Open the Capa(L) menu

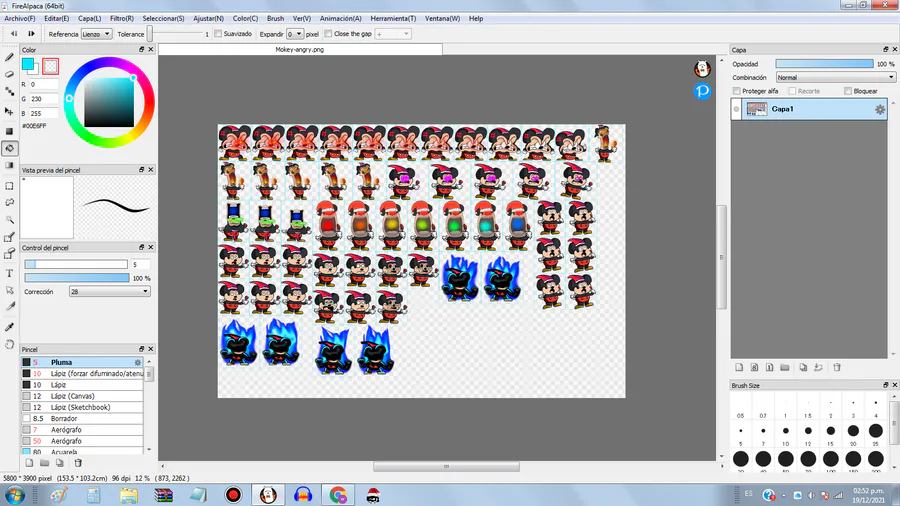coord(90,18)
